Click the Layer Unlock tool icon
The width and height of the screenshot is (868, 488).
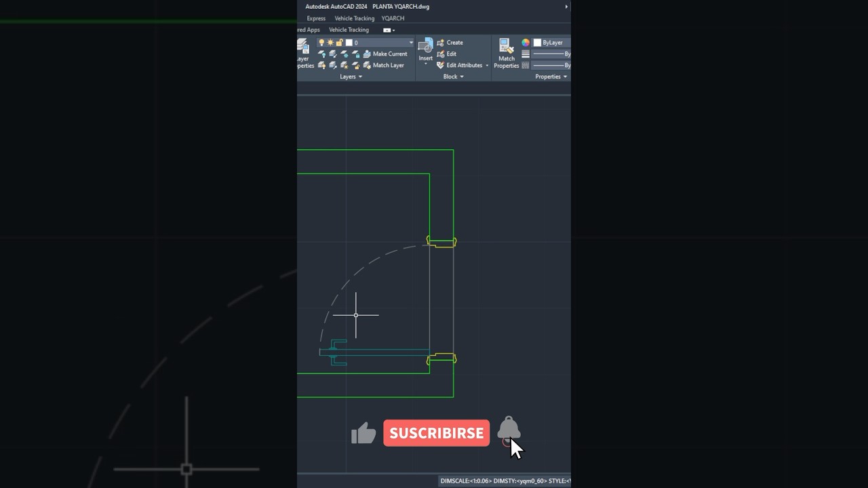coord(355,66)
